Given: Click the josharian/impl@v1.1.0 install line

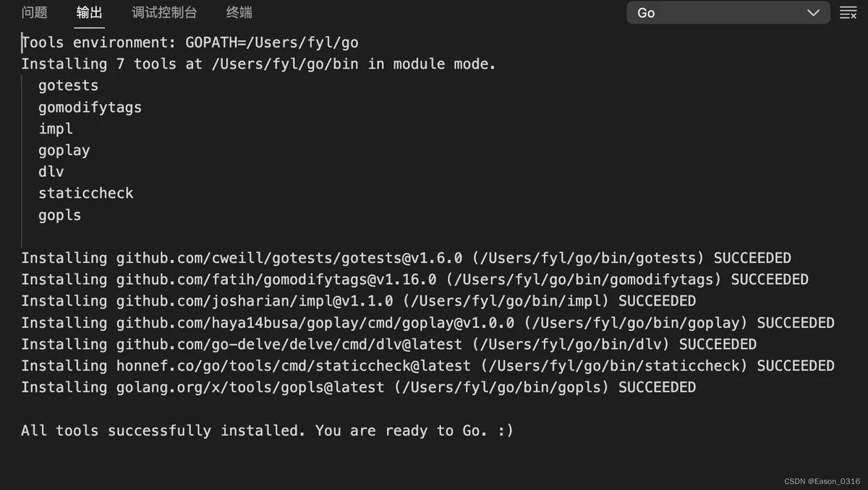Looking at the screenshot, I should 358,301.
